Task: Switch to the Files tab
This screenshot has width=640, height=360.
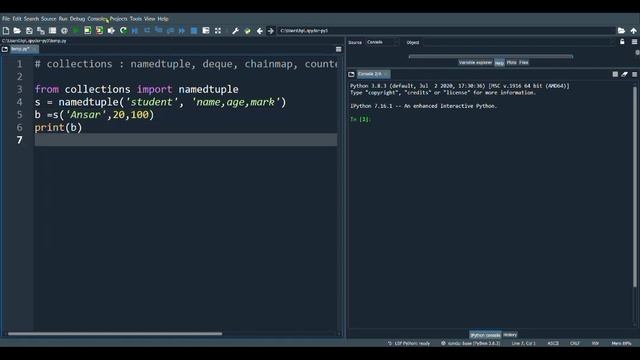Action: (524, 62)
